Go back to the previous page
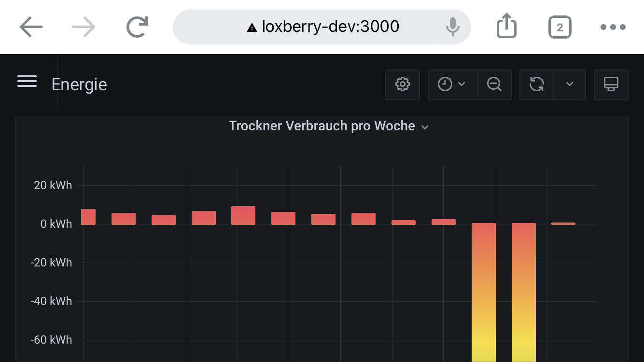Image resolution: width=644 pixels, height=362 pixels. (x=31, y=27)
